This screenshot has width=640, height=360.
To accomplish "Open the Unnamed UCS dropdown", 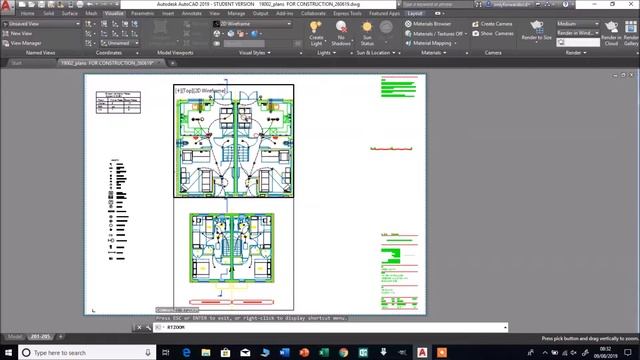I will [120, 43].
